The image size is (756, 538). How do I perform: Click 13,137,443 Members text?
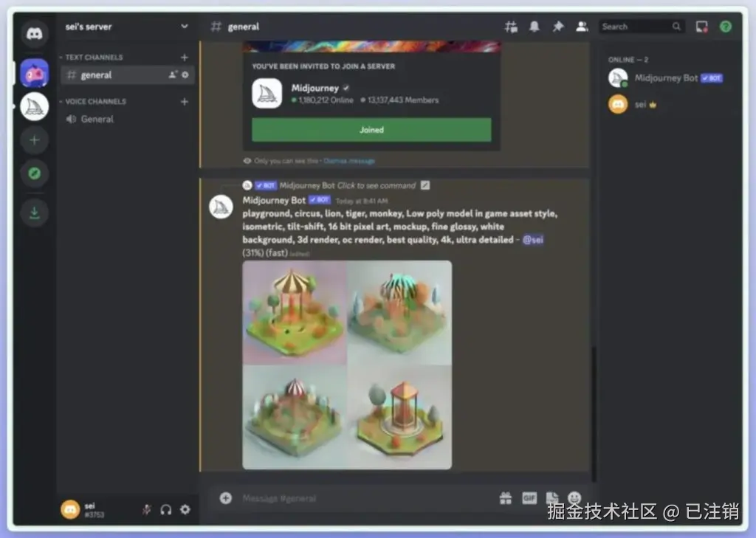click(403, 100)
